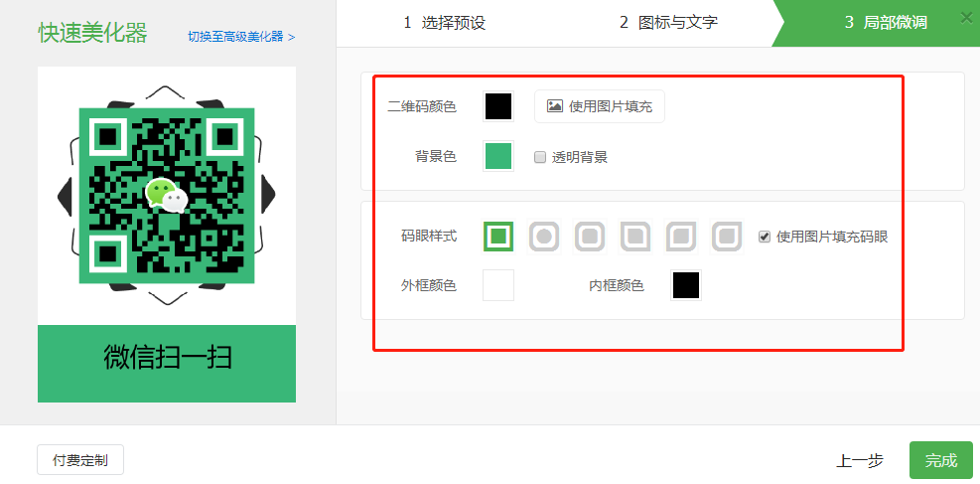Pick the sixth code-eye style icon
The height and width of the screenshot is (484, 980).
pyautogui.click(x=727, y=237)
